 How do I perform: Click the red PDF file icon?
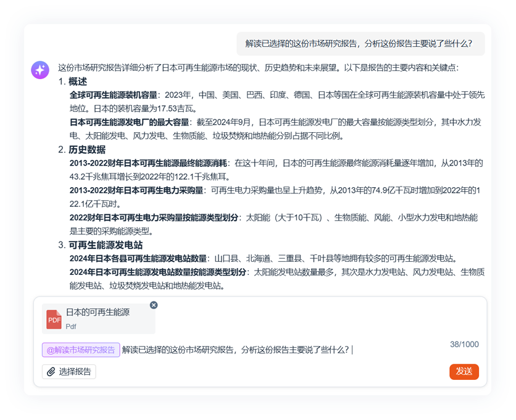(54, 319)
